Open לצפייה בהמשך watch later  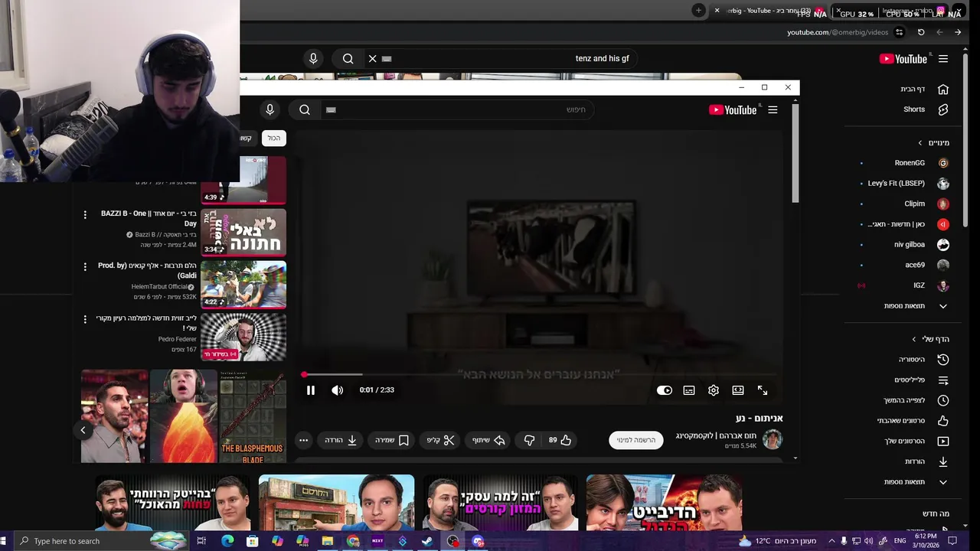point(916,400)
